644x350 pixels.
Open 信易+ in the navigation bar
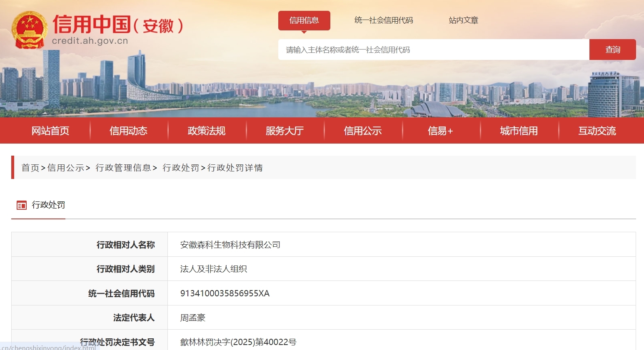click(441, 131)
